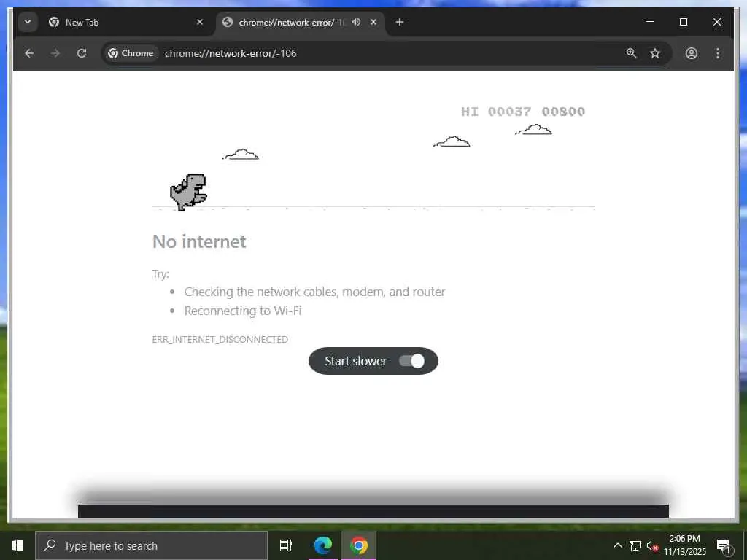Open the tab search dropdown arrow
747x560 pixels.
coord(28,23)
